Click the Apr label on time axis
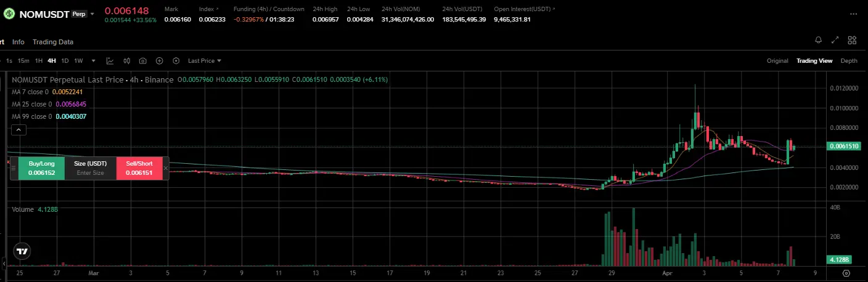868x282 pixels. (x=666, y=272)
